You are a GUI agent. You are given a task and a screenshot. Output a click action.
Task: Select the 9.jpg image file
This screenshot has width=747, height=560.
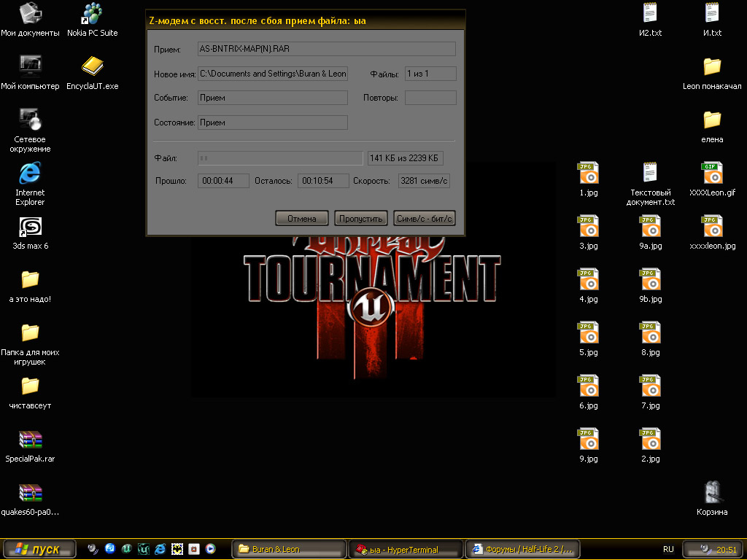coord(589,447)
